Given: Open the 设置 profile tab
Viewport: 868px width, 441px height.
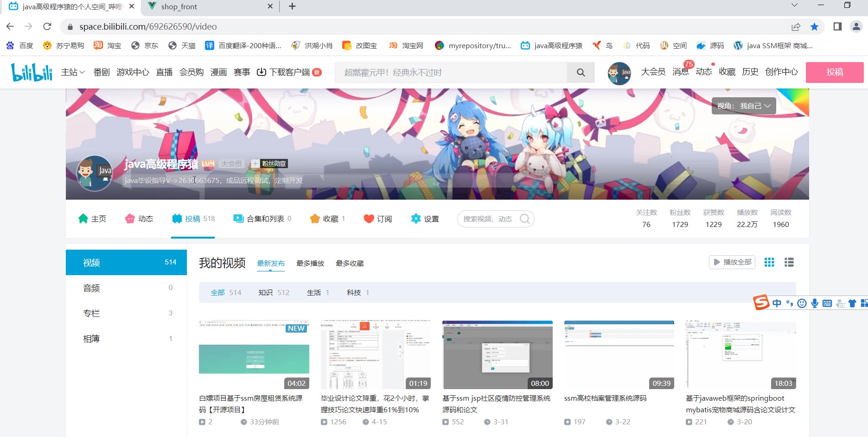Looking at the screenshot, I should point(425,219).
